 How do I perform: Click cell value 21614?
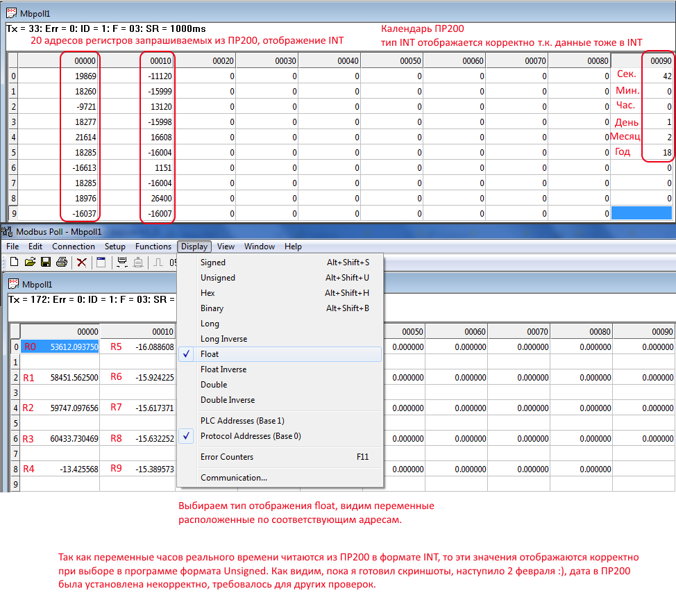58,138
